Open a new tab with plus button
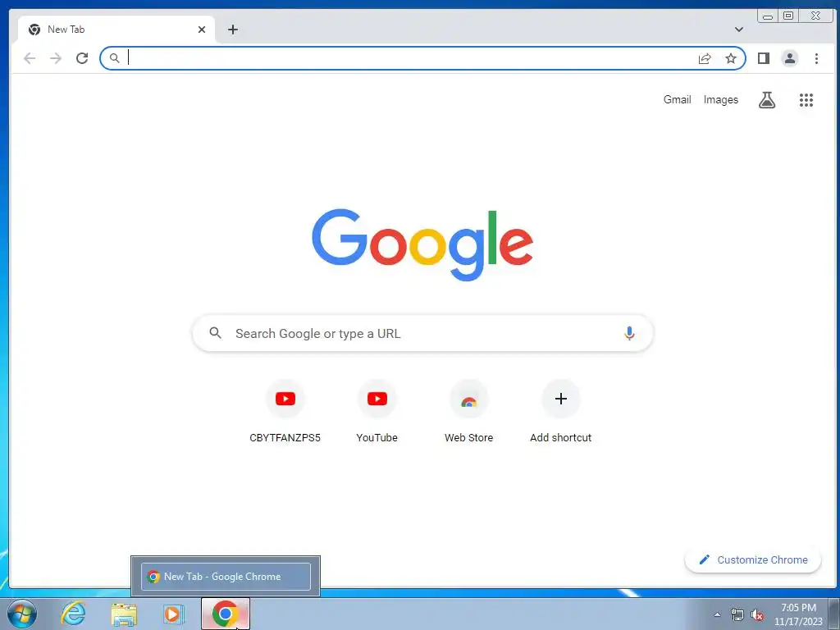The width and height of the screenshot is (840, 630). (232, 30)
